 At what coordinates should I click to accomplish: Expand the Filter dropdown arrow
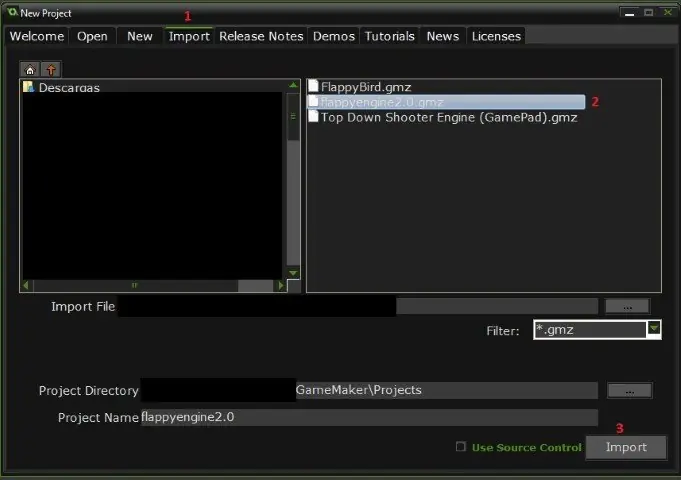click(654, 329)
